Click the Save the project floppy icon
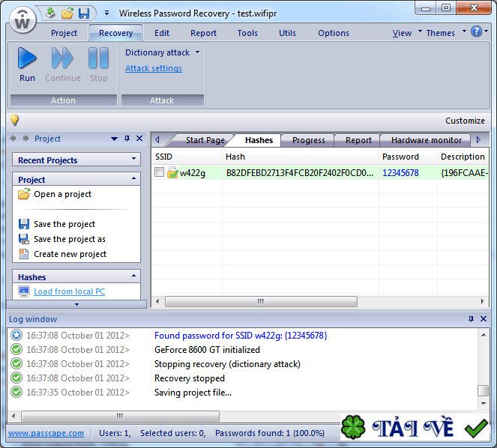The width and height of the screenshot is (497, 448). (x=24, y=224)
